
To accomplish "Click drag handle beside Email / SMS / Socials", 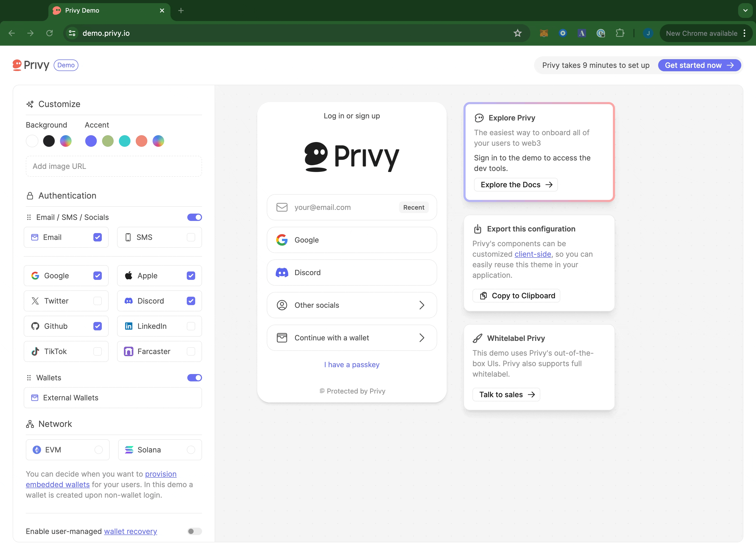I will click(29, 217).
